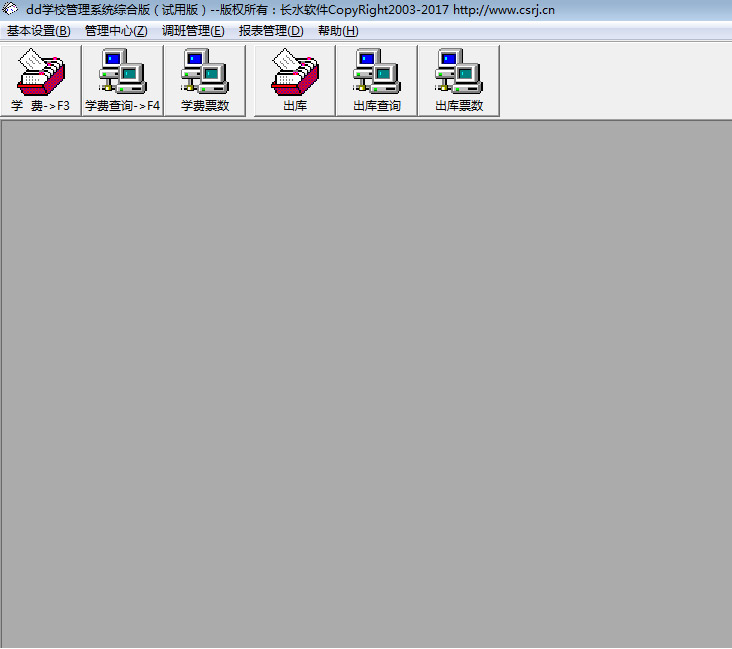Image resolution: width=732 pixels, height=649 pixels.
Task: Open the 帮助(H) menu
Action: point(338,31)
